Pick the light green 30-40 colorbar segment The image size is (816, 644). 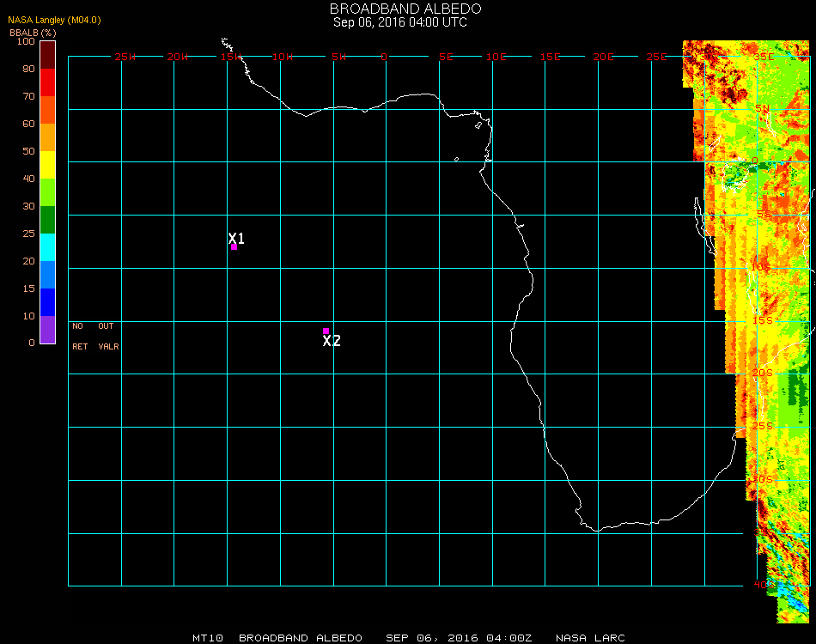coord(47,192)
